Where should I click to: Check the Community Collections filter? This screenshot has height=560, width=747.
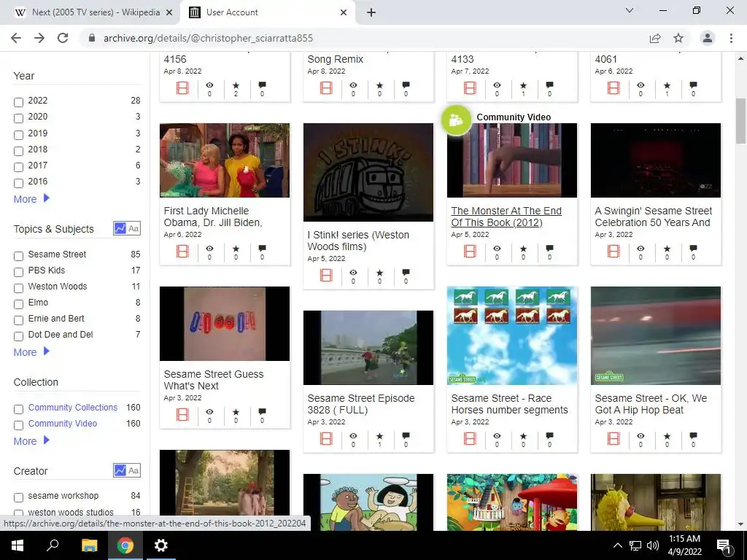tap(18, 409)
